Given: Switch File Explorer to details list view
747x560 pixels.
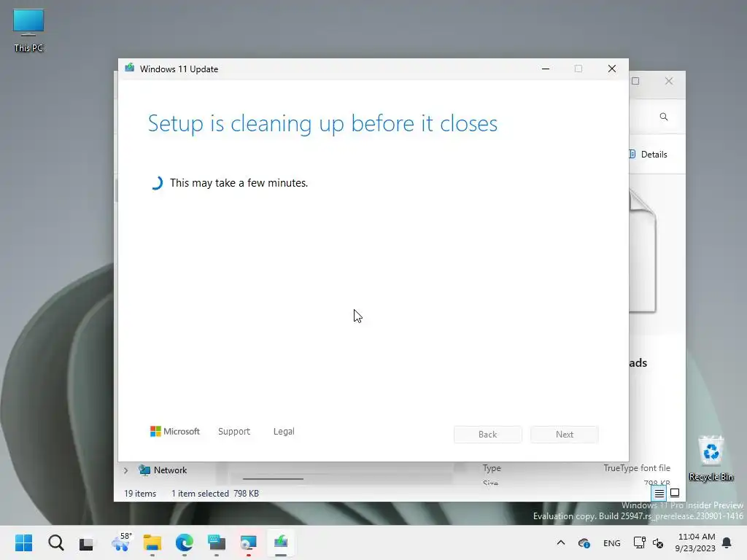Looking at the screenshot, I should (x=659, y=494).
